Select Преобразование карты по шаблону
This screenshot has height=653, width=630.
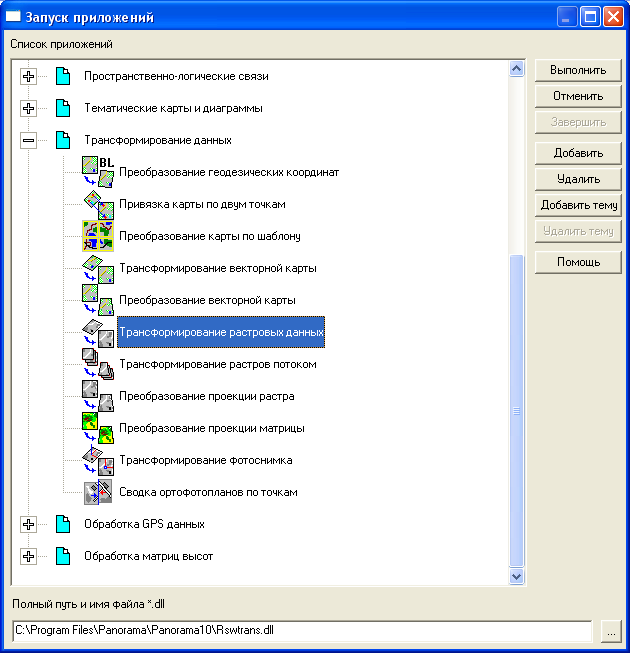pyautogui.click(x=210, y=236)
